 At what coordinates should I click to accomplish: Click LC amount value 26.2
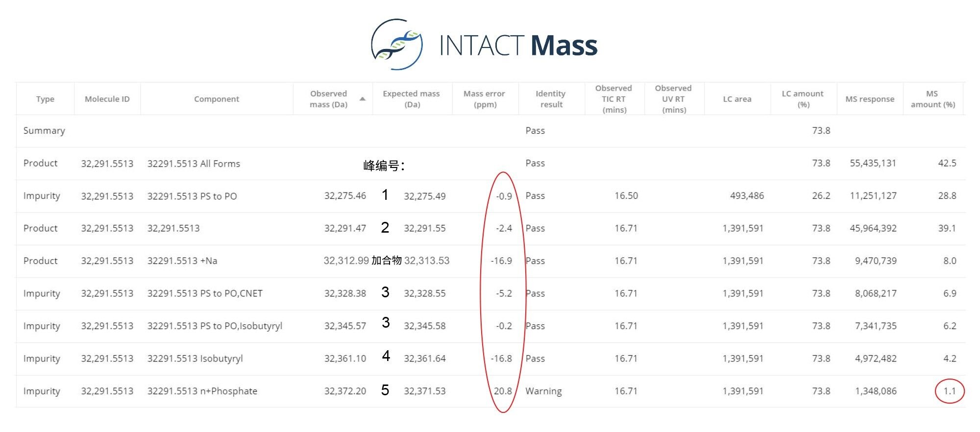click(x=821, y=196)
